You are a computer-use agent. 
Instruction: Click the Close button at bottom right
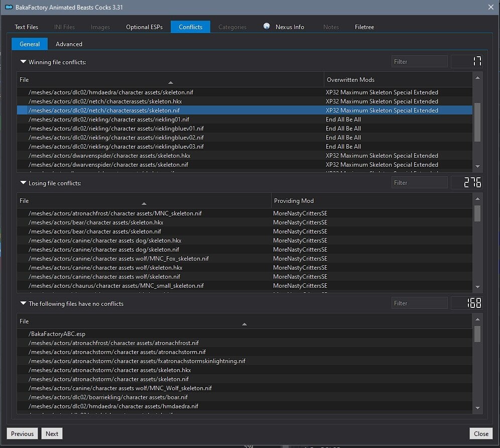point(481,433)
